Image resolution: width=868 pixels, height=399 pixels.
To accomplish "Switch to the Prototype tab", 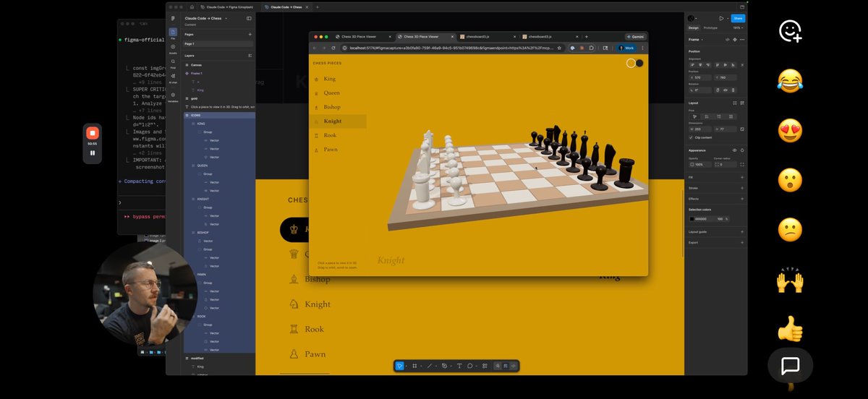I will [x=710, y=28].
